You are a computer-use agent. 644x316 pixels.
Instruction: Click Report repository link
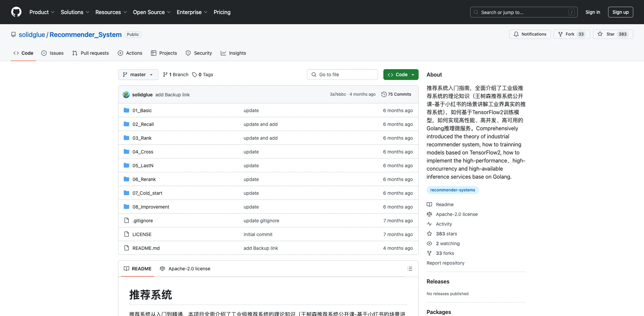tap(445, 263)
